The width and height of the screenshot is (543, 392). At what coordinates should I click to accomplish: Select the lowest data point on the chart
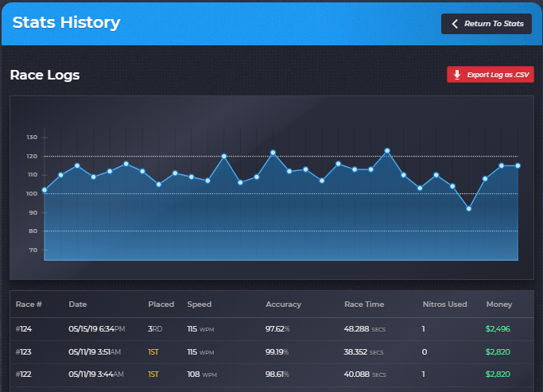468,209
